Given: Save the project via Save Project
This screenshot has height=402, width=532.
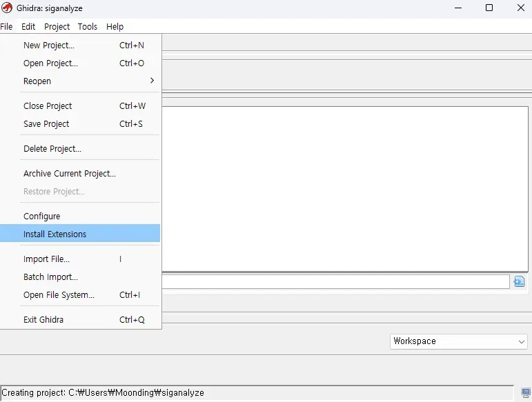Looking at the screenshot, I should coord(46,124).
